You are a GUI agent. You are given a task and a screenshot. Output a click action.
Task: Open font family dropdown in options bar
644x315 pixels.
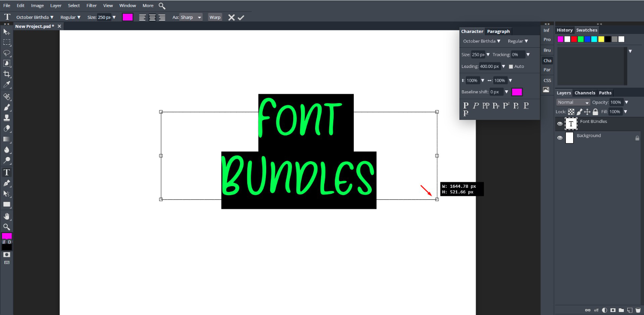pyautogui.click(x=35, y=17)
